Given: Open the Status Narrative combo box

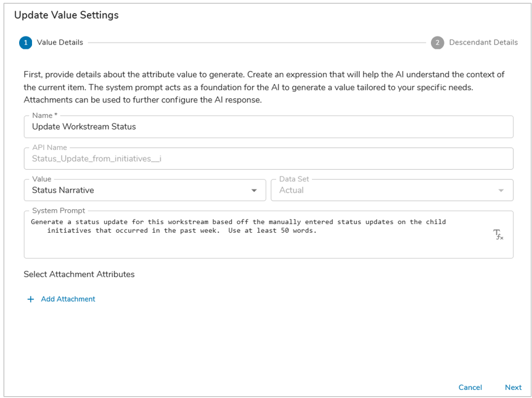Looking at the screenshot, I should click(145, 190).
